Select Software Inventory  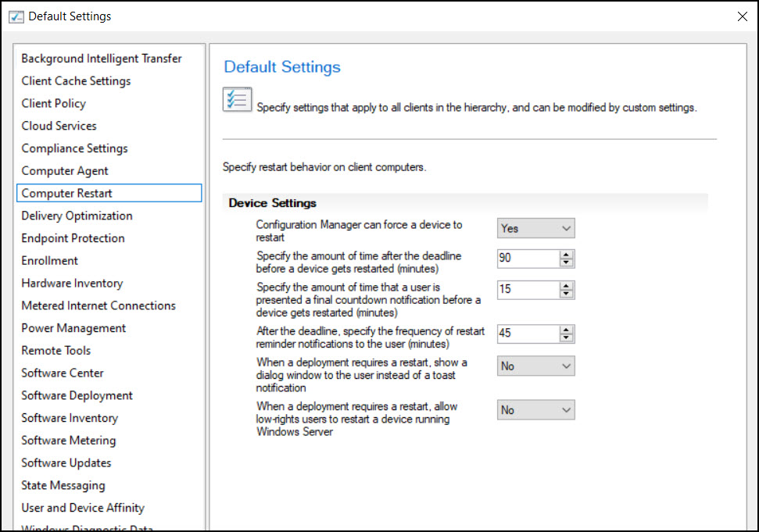click(x=70, y=418)
